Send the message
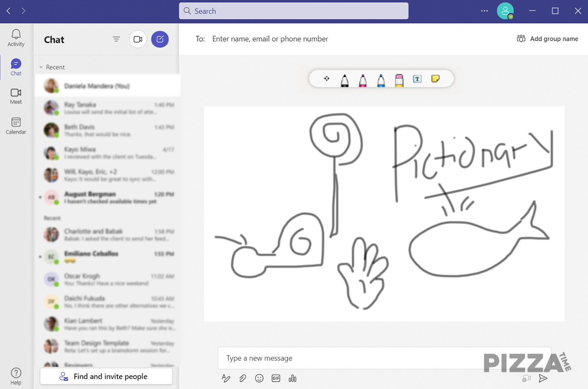This screenshot has width=588, height=389. (x=543, y=378)
